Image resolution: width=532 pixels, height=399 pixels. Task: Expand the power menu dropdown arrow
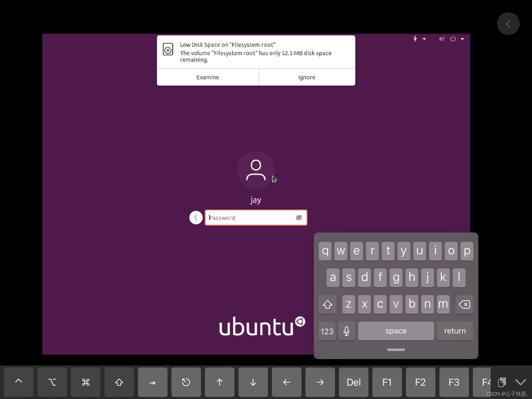point(462,39)
